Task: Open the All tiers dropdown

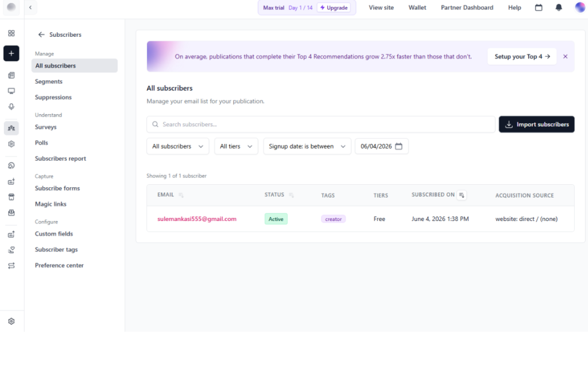Action: click(x=236, y=146)
